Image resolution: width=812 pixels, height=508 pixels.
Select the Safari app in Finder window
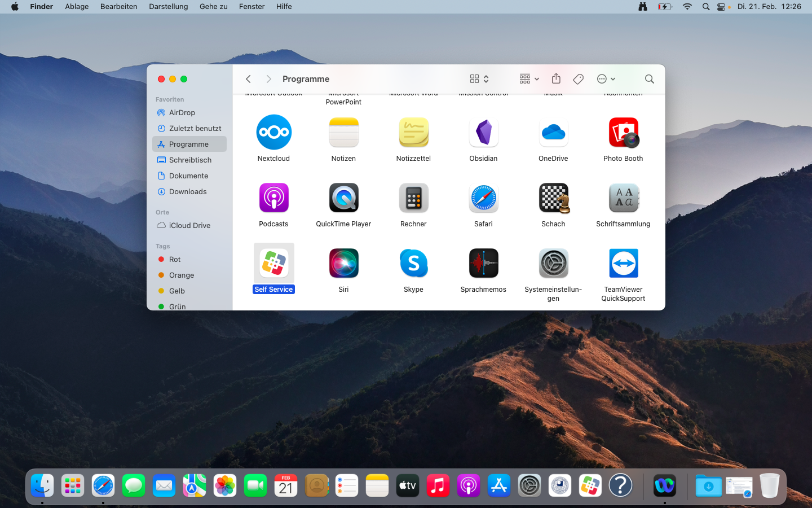(x=483, y=198)
